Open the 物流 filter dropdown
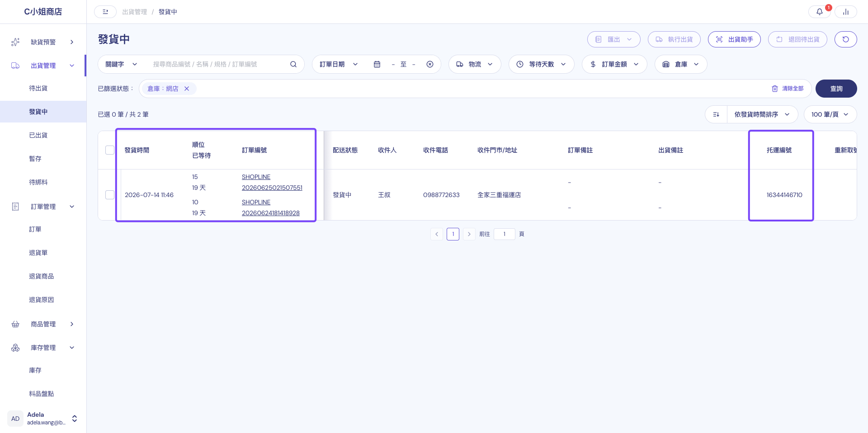This screenshot has width=868, height=433. 475,64
